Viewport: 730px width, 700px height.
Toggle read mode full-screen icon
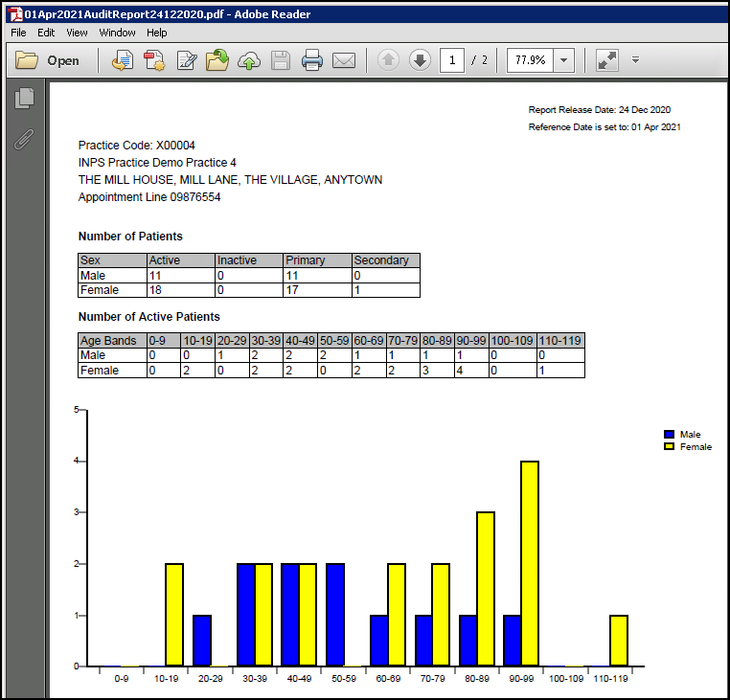pyautogui.click(x=606, y=60)
